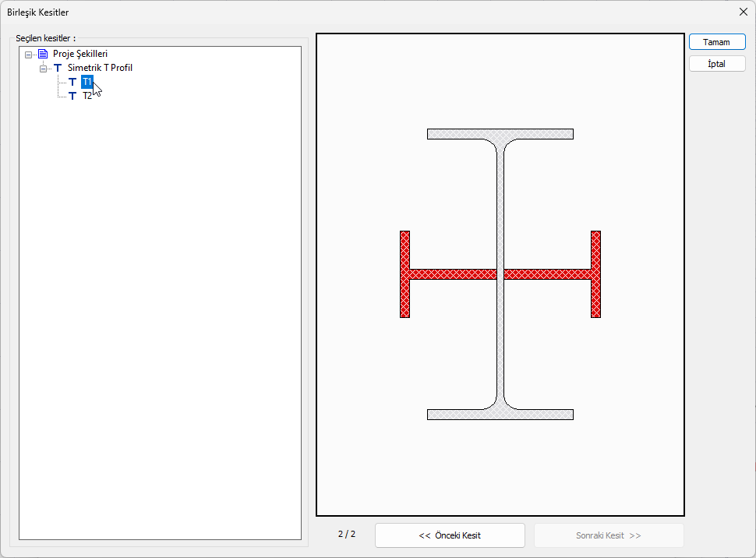Collapse the Proje Şekilleri tree node

pos(28,55)
